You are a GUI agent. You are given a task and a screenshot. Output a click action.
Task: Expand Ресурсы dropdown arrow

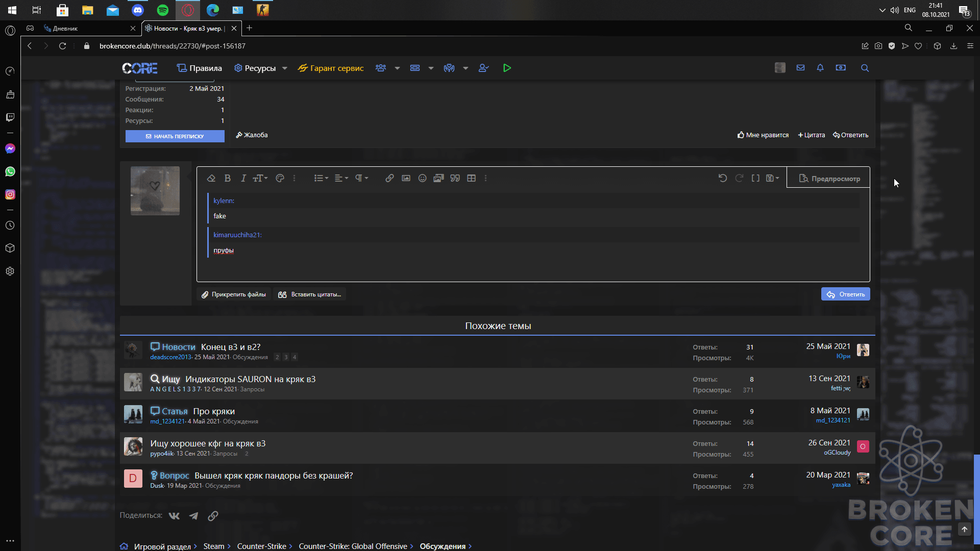pos(285,68)
